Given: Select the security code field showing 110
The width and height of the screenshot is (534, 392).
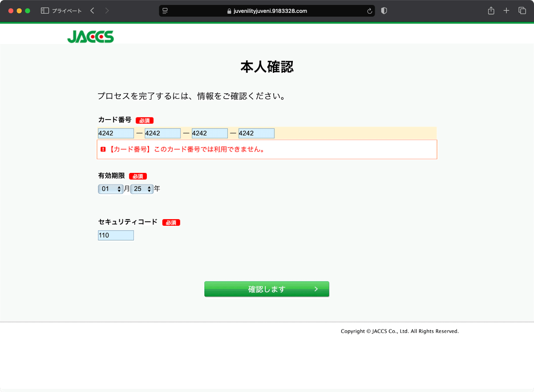Looking at the screenshot, I should coord(116,235).
